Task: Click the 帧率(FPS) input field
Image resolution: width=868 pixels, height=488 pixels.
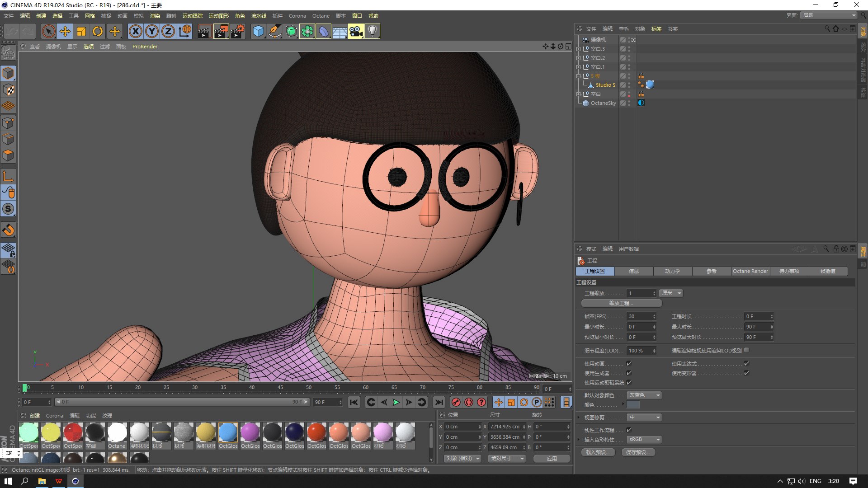Action: (641, 316)
